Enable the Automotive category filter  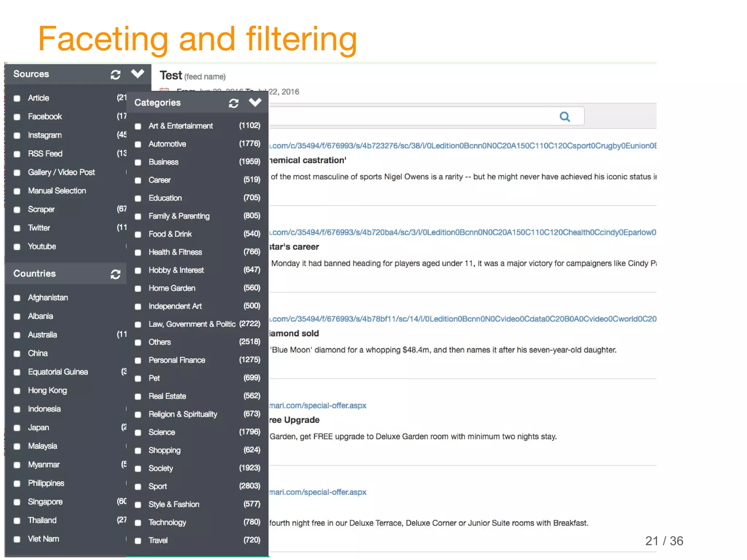pyautogui.click(x=138, y=144)
